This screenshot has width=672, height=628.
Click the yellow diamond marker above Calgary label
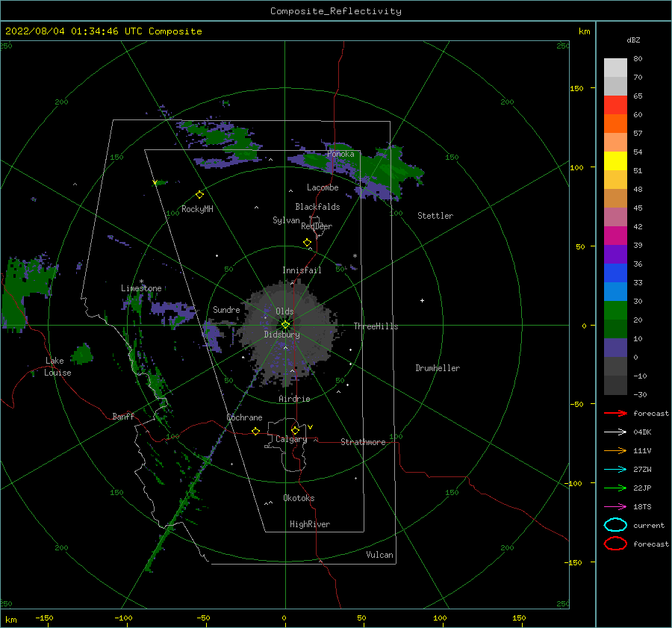click(x=295, y=430)
